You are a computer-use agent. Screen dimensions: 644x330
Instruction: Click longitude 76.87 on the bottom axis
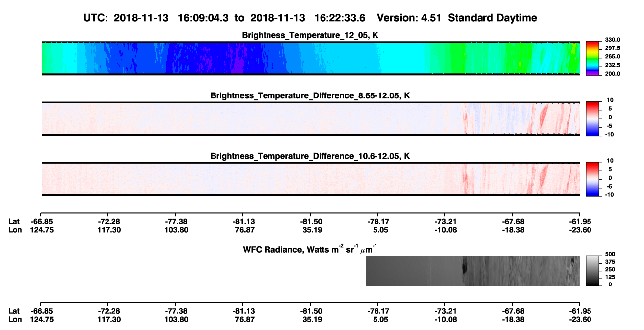243,319
